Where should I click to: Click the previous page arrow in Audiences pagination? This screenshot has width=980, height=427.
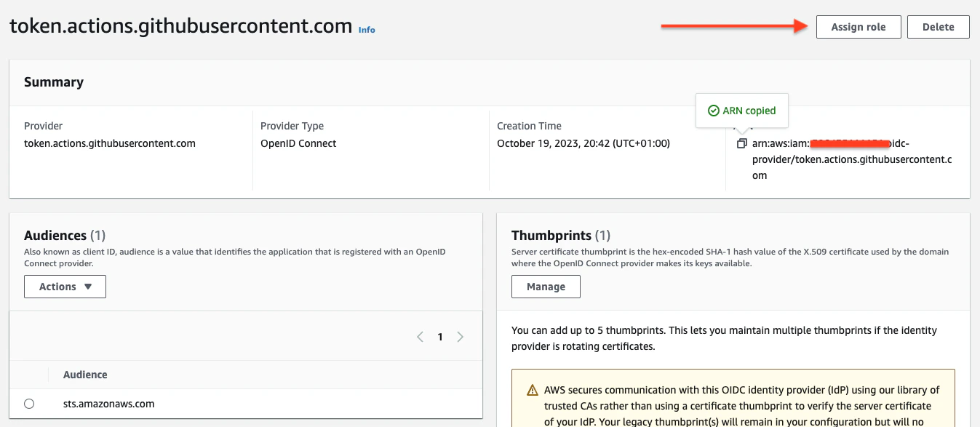(420, 337)
